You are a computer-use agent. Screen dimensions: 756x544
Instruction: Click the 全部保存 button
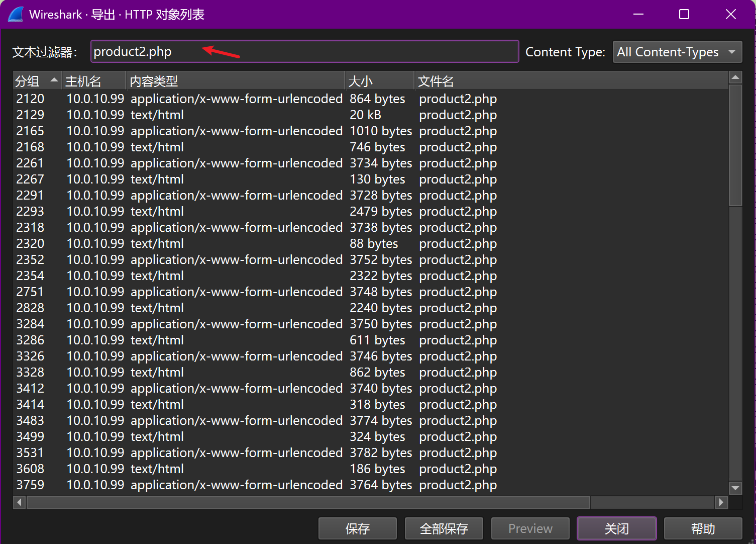444,528
